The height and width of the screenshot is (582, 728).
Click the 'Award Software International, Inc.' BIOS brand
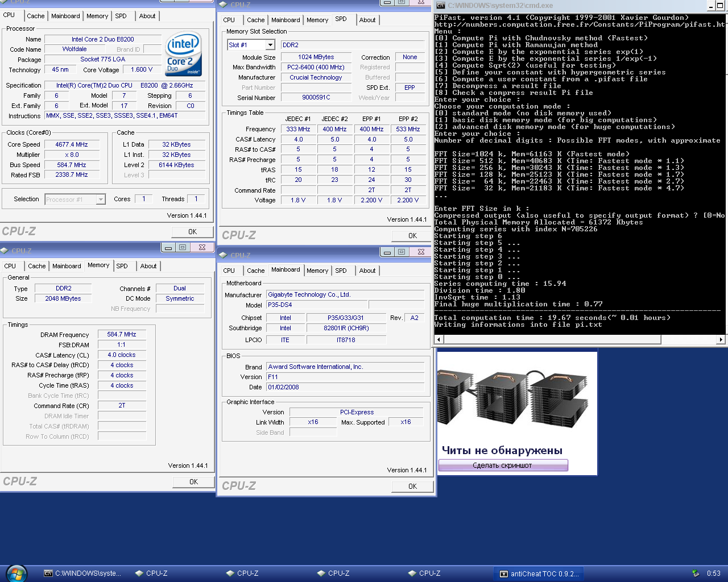[346, 367]
